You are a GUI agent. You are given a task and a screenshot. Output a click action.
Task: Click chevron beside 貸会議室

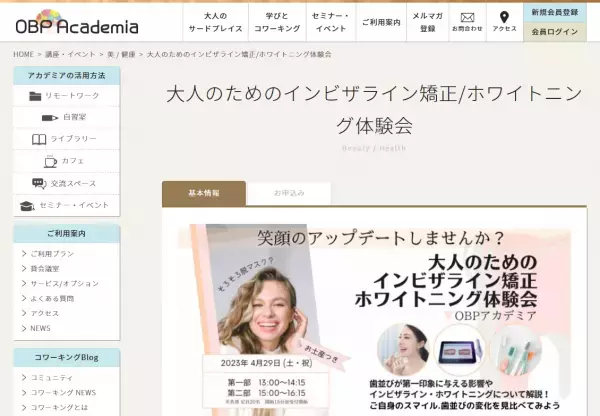coord(24,268)
